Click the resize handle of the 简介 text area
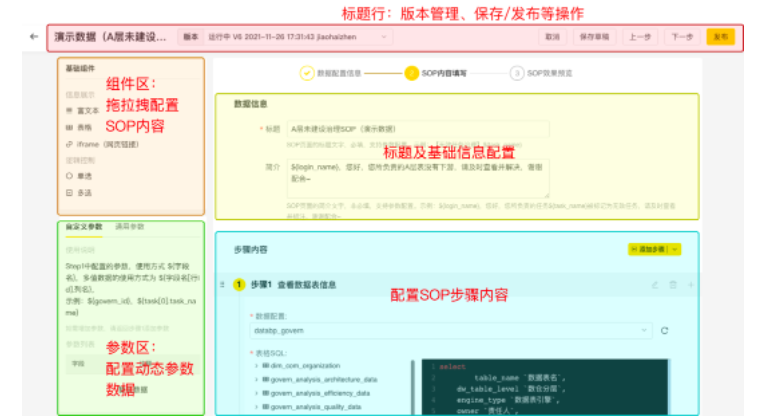760x420 pixels. 546,195
